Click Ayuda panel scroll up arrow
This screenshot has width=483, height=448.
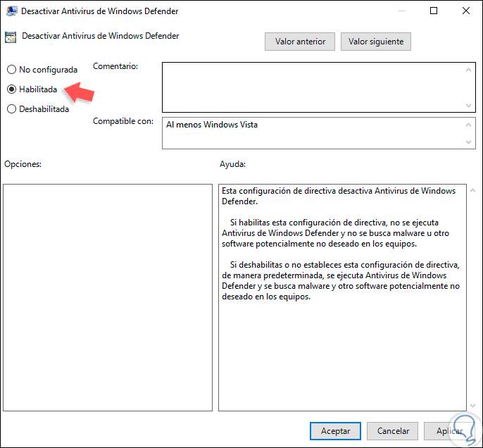(473, 190)
